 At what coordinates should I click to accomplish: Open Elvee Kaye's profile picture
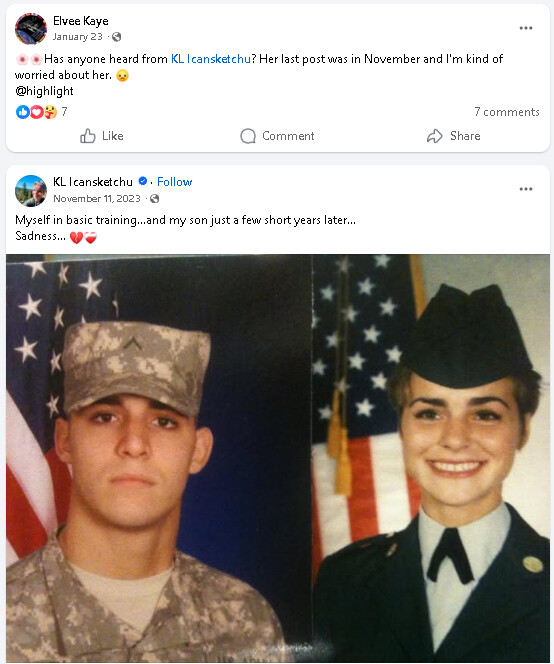point(31,29)
